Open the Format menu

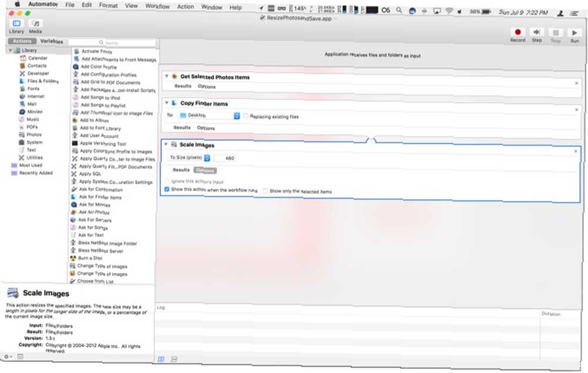[108, 5]
